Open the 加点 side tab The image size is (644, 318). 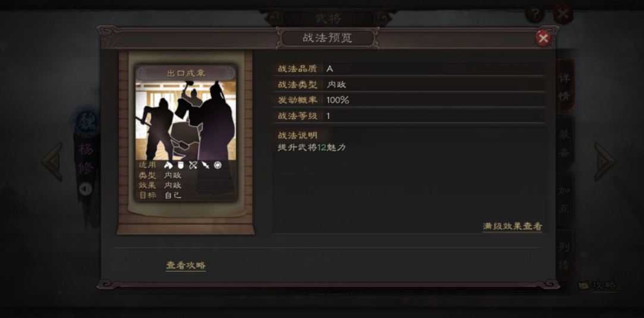pos(565,199)
